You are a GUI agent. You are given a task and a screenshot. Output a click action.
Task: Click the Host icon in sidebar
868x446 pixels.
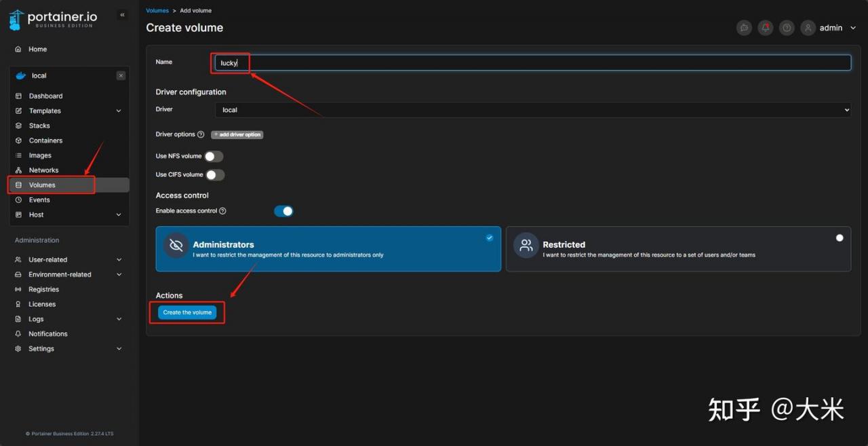pyautogui.click(x=19, y=215)
